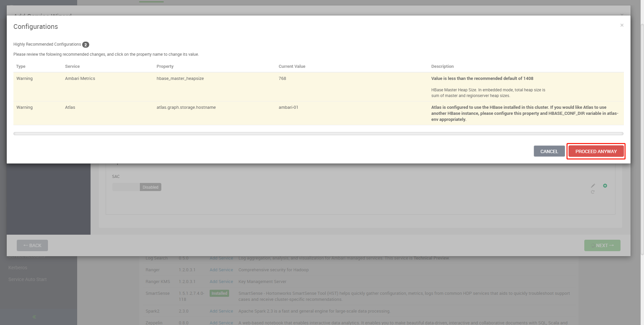The image size is (644, 325).
Task: Click the SAC label
Action: (116, 177)
